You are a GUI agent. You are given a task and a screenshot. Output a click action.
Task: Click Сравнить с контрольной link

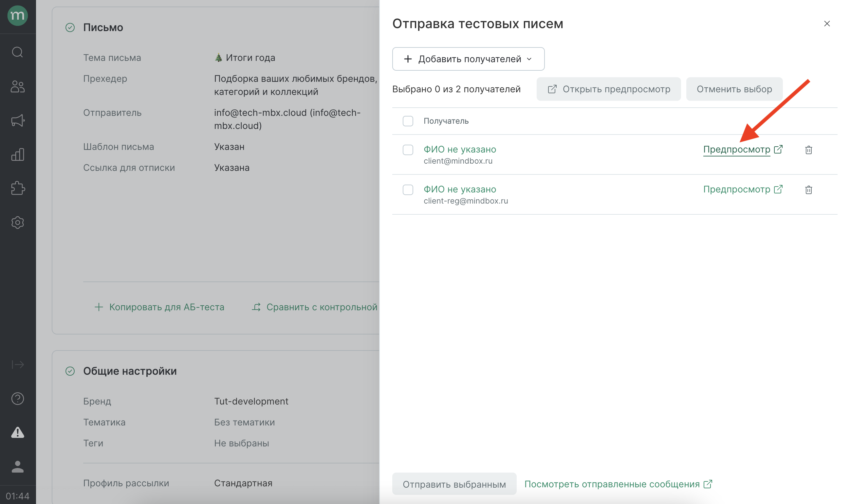(314, 307)
